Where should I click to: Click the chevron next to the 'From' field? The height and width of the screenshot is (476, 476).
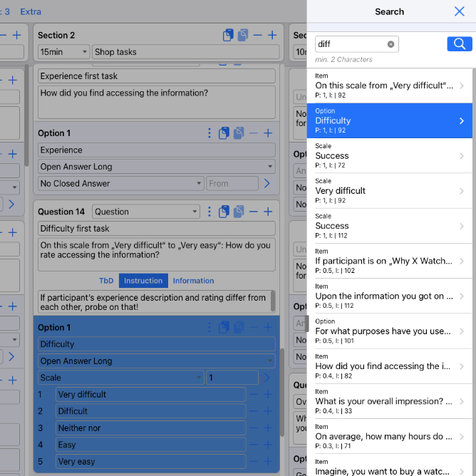[267, 183]
